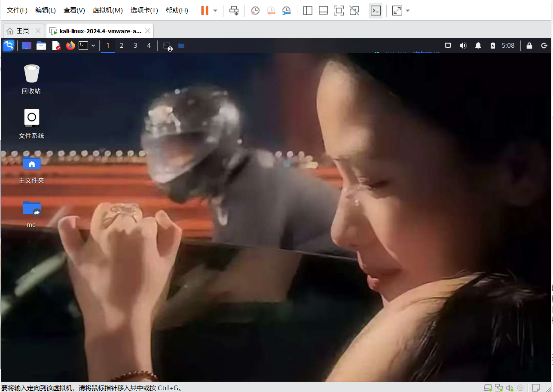Open the 文件(F) menu
This screenshot has width=553, height=392.
tap(17, 10)
